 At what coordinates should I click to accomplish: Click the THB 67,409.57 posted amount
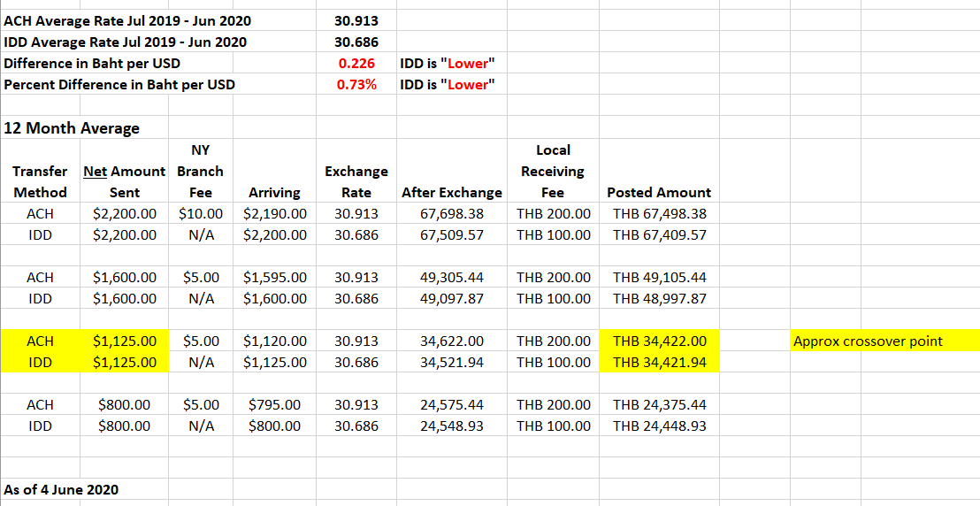(659, 234)
